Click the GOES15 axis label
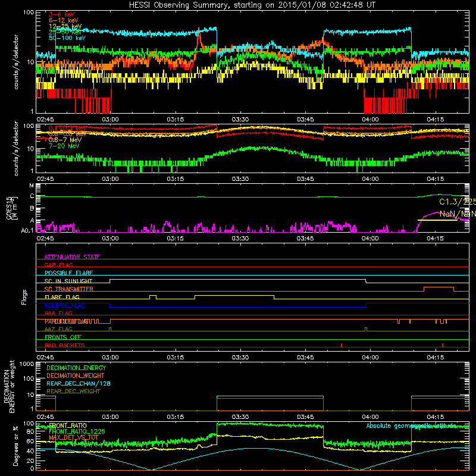Screen dimensions: 476x476 9,208
